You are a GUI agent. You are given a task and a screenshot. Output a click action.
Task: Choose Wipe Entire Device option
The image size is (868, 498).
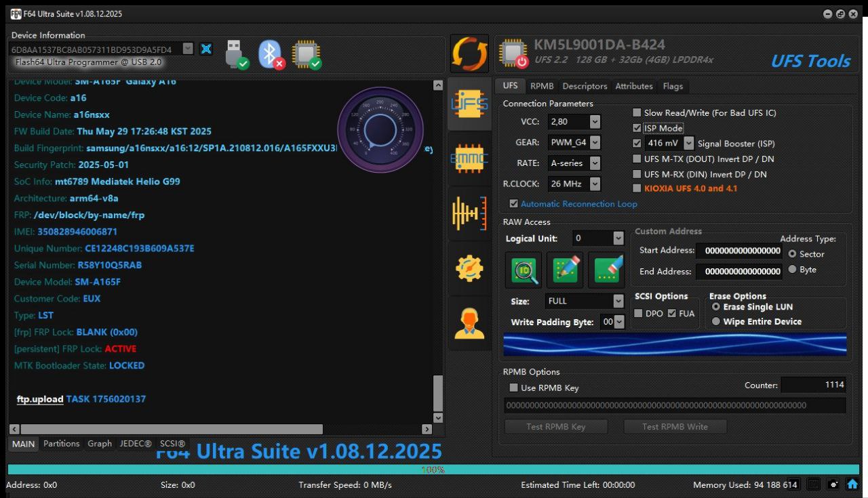pyautogui.click(x=716, y=322)
